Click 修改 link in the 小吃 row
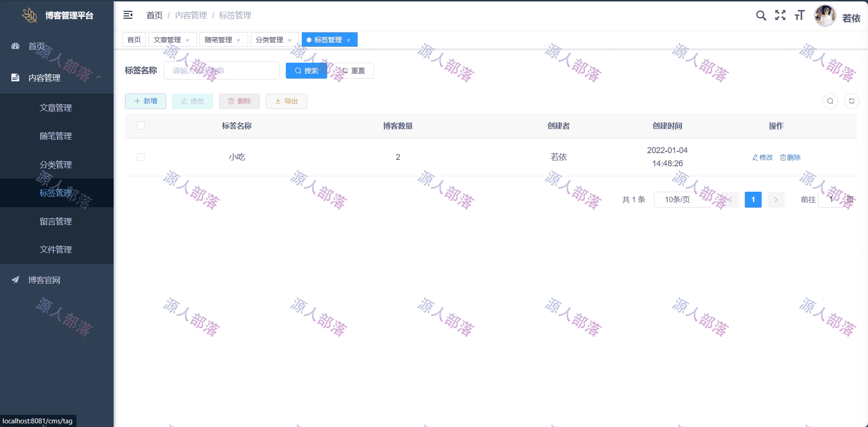Viewport: 868px width, 427px height. pyautogui.click(x=763, y=157)
